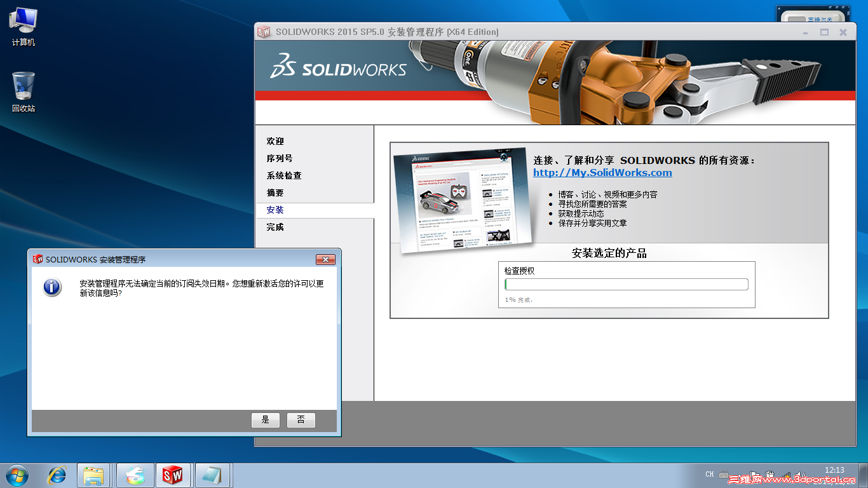Click the CH language indicator in the tray
868x488 pixels.
pyautogui.click(x=710, y=474)
